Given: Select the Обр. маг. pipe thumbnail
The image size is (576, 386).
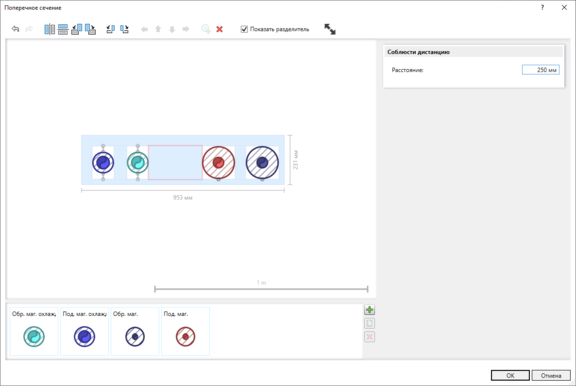Looking at the screenshot, I should [135, 332].
